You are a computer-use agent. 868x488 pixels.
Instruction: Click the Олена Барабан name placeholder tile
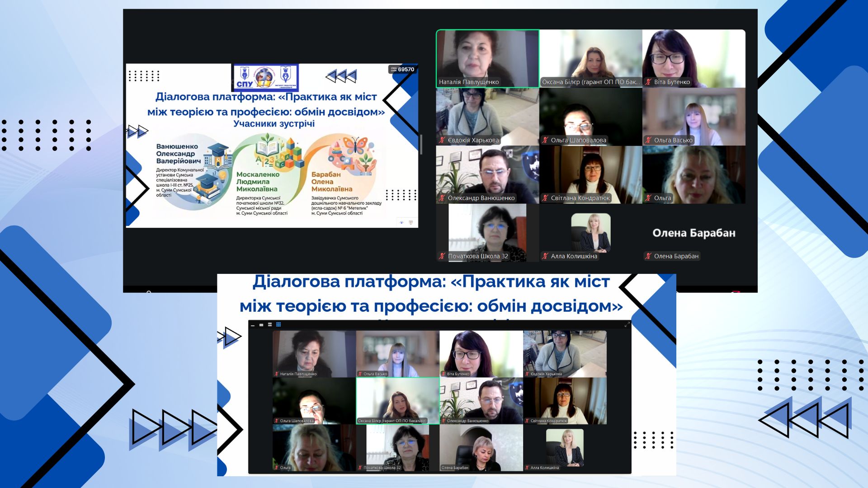pyautogui.click(x=693, y=233)
